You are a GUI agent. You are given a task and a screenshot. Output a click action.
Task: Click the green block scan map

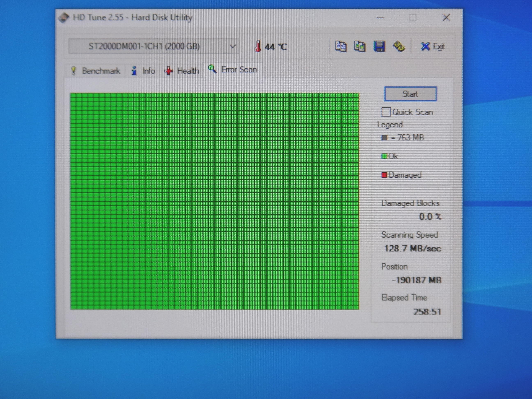214,201
